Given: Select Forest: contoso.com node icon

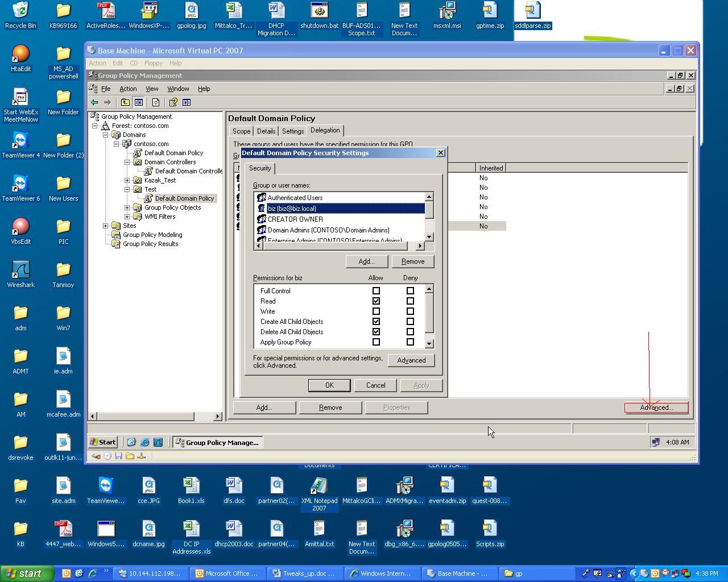Looking at the screenshot, I should pyautogui.click(x=105, y=126).
